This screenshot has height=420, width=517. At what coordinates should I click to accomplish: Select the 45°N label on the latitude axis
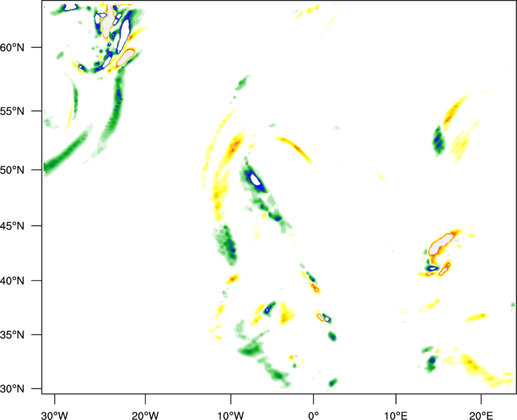(12, 226)
